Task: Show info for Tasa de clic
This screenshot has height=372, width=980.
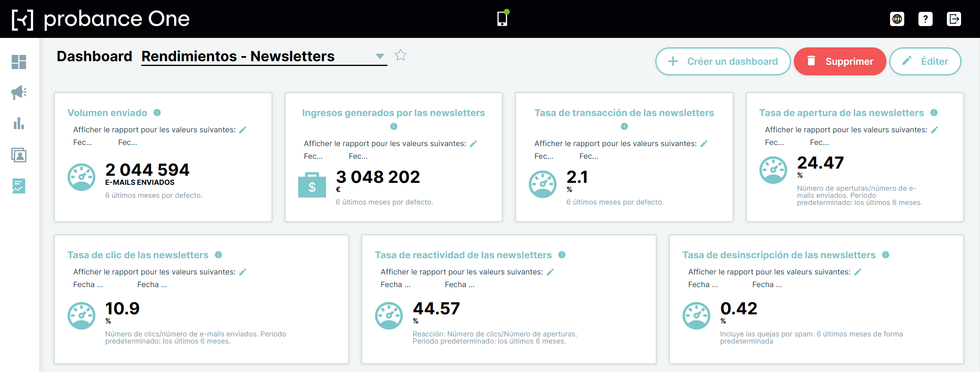Action: [x=219, y=255]
